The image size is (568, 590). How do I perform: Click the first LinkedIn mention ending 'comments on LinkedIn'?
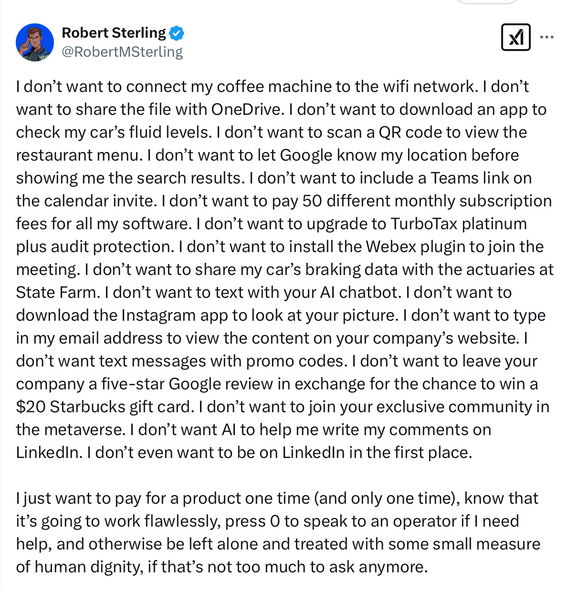click(x=49, y=453)
